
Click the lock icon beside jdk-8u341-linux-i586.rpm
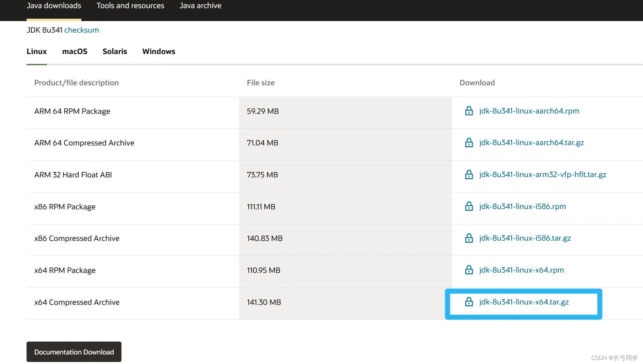click(469, 206)
